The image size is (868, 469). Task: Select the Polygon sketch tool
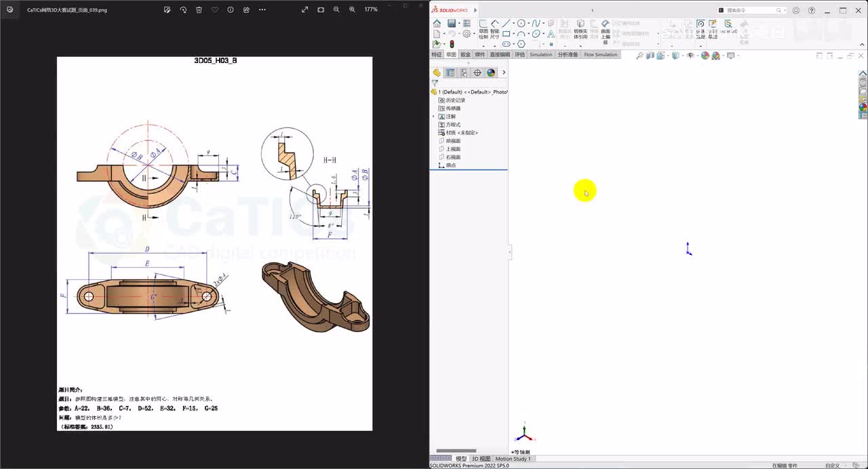pyautogui.click(x=521, y=44)
